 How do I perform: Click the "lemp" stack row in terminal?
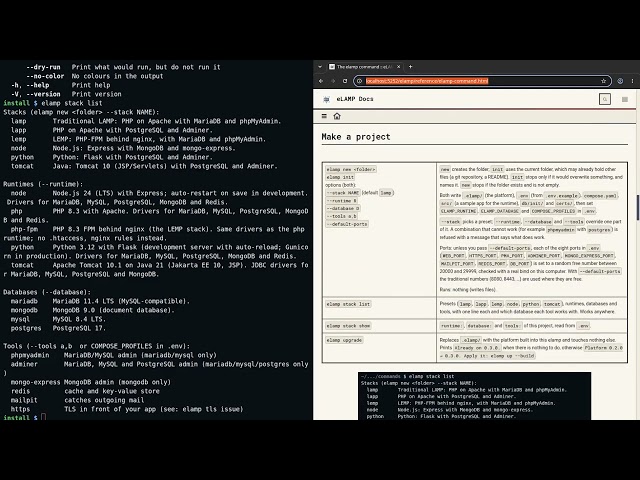(138, 139)
